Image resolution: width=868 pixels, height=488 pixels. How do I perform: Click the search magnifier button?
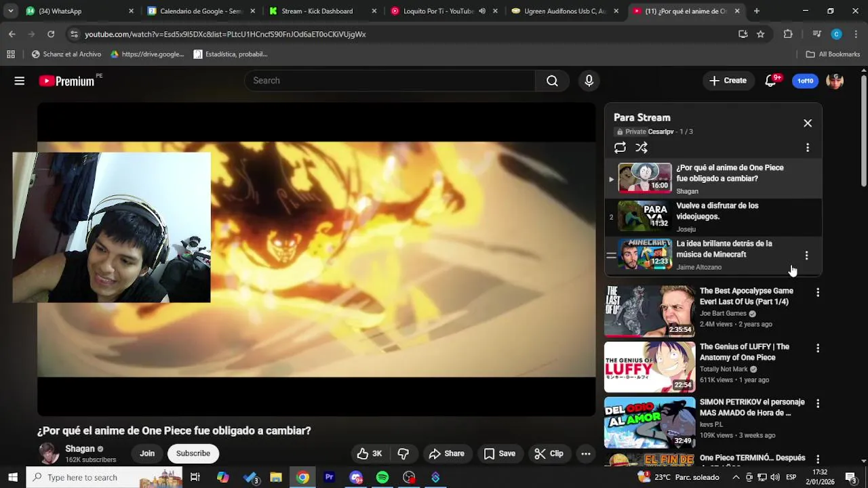click(552, 81)
